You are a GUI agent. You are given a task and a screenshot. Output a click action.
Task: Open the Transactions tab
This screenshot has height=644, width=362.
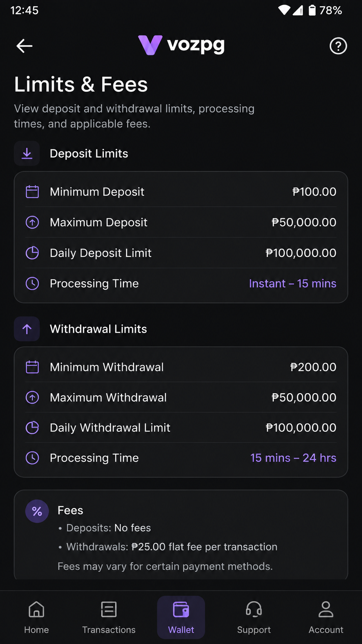click(x=109, y=617)
